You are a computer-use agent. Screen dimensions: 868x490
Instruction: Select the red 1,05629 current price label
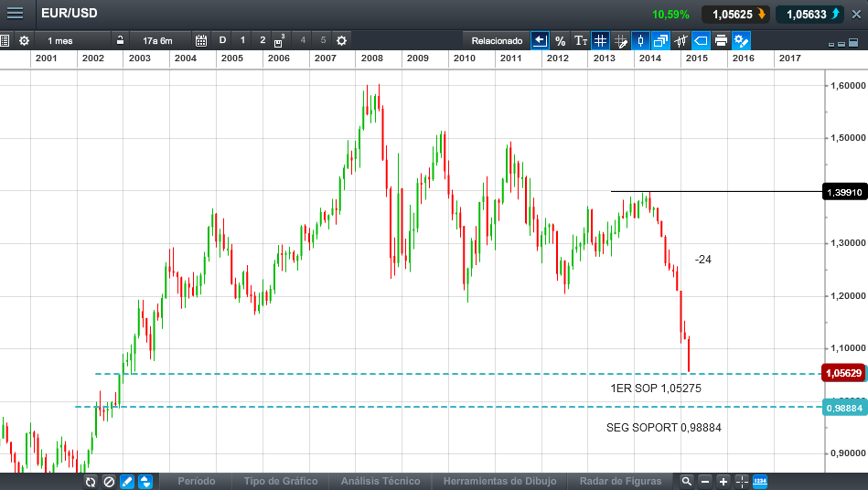pyautogui.click(x=843, y=373)
